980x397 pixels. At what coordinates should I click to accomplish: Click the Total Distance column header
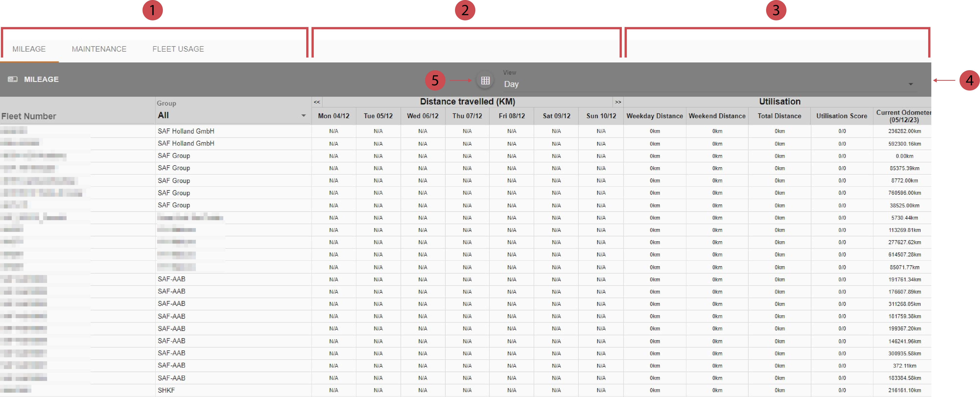click(779, 116)
